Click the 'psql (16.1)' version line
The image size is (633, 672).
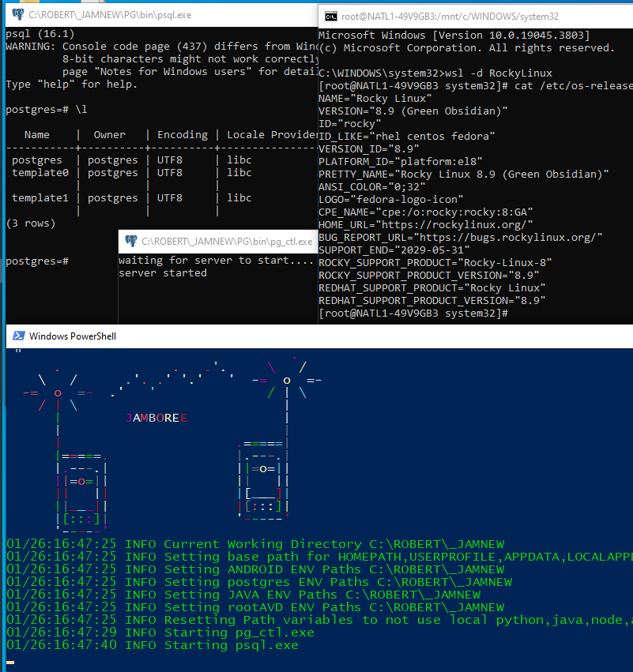[40, 33]
